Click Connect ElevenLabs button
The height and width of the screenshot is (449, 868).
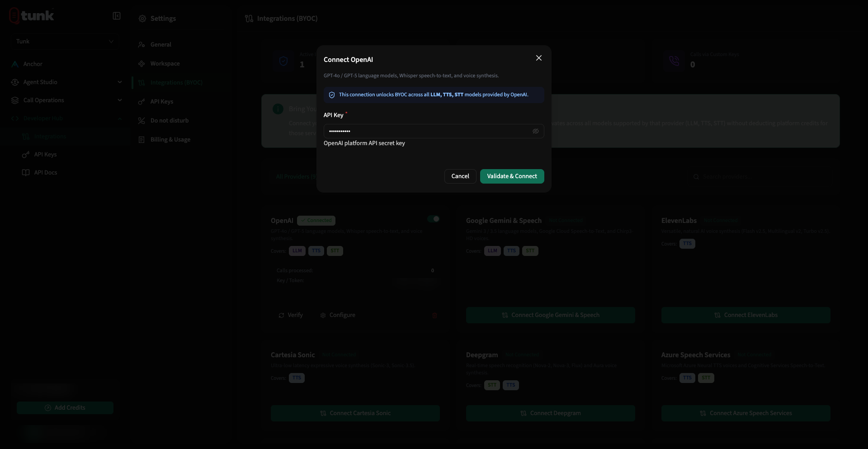pyautogui.click(x=745, y=315)
